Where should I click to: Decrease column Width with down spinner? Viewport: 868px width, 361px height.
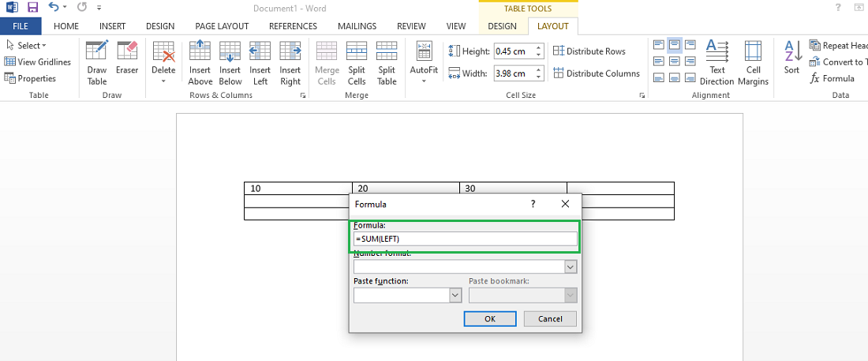(x=539, y=77)
